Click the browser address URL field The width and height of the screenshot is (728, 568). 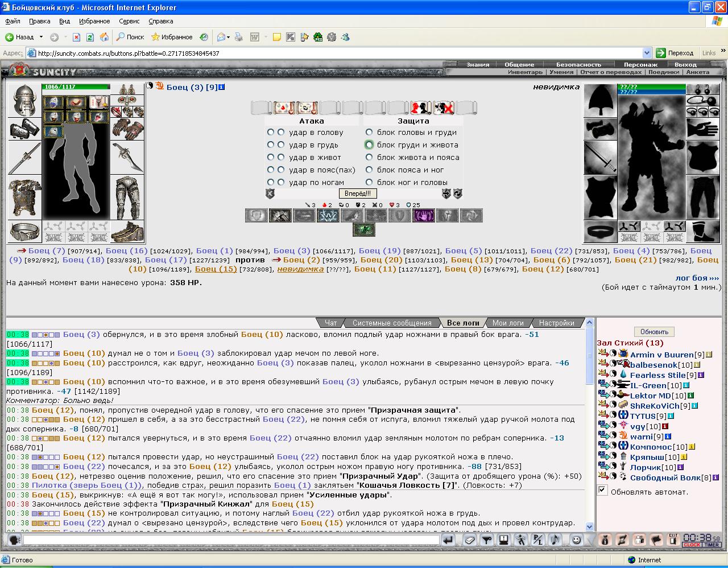[x=340, y=53]
